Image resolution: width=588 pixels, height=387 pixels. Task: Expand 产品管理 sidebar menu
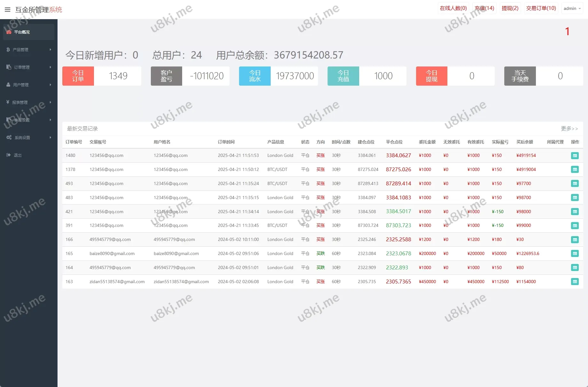point(28,50)
